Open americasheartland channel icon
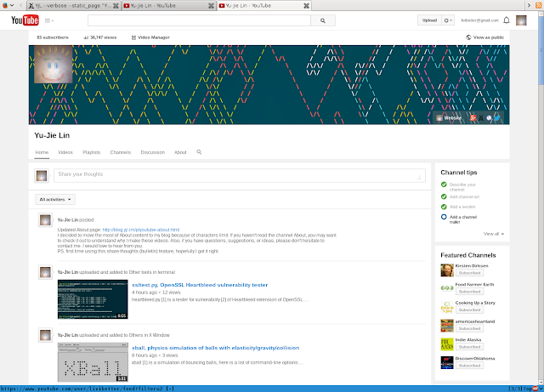 tap(447, 326)
